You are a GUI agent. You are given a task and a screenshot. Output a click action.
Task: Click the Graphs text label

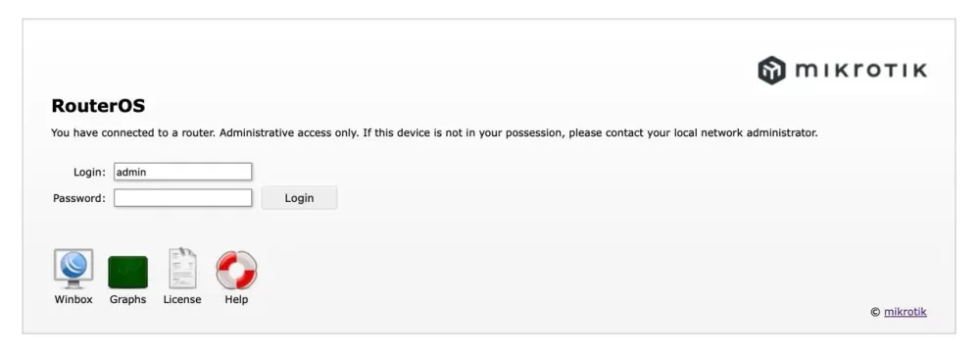point(128,299)
